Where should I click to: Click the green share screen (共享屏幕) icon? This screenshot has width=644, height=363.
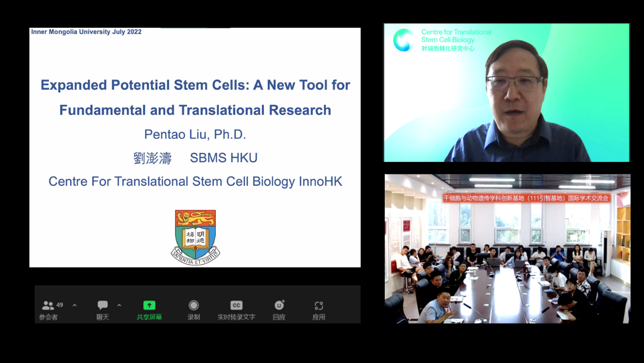tap(149, 306)
